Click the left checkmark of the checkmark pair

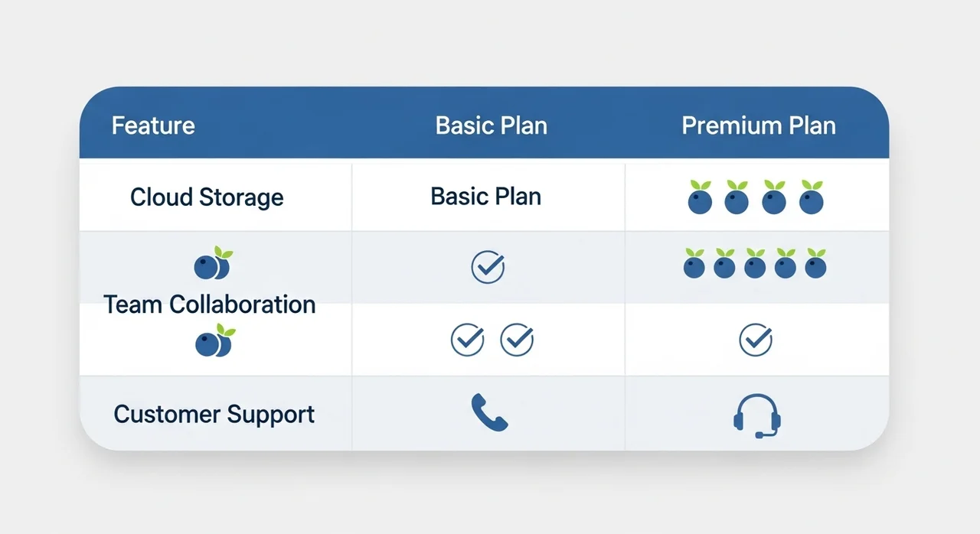[468, 340]
